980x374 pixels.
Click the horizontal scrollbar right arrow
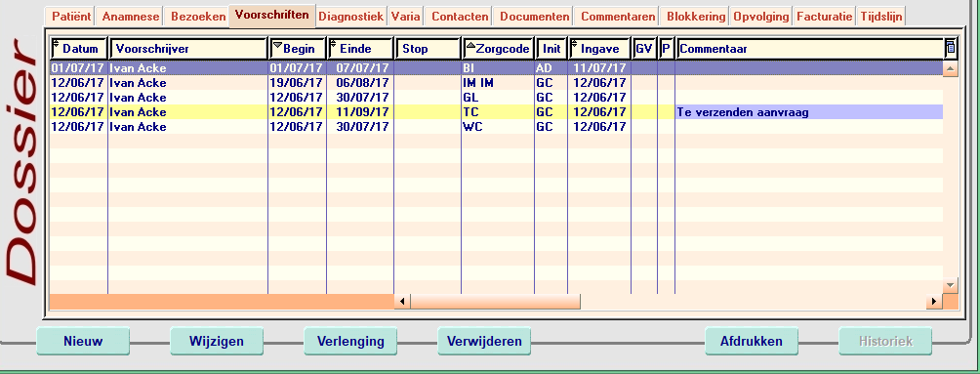(x=934, y=302)
